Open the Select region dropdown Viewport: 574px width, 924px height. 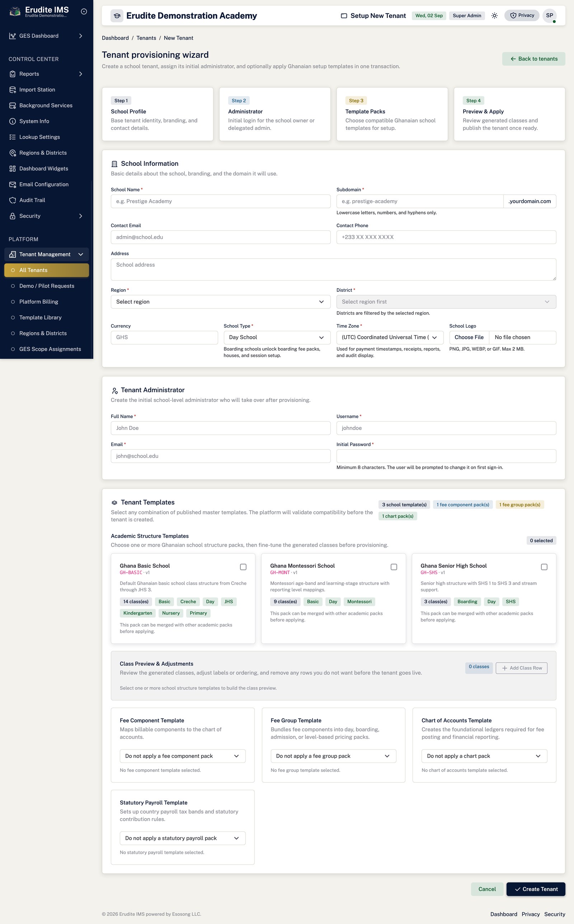pos(221,302)
